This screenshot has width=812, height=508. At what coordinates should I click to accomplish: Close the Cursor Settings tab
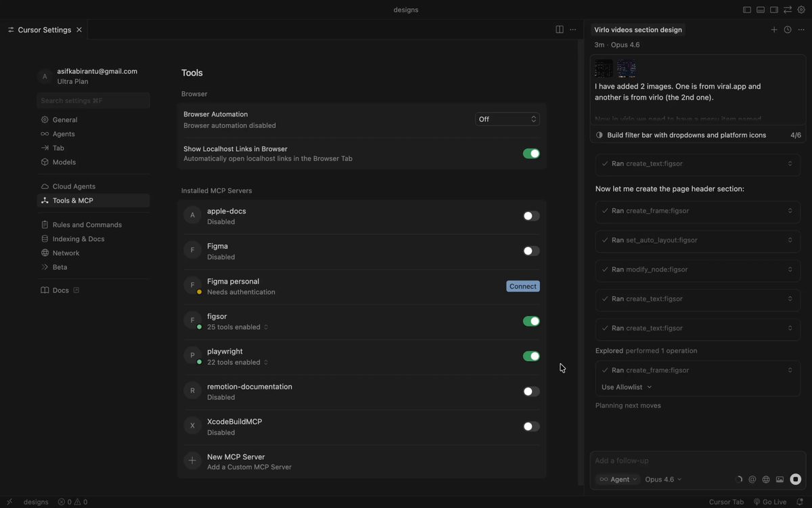(79, 30)
